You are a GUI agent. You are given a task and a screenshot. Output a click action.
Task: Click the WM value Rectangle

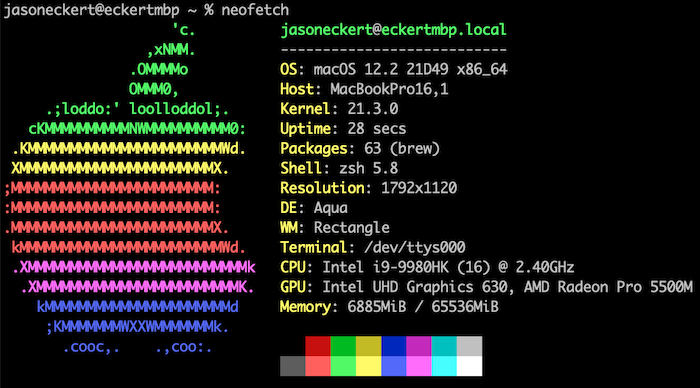click(x=351, y=228)
